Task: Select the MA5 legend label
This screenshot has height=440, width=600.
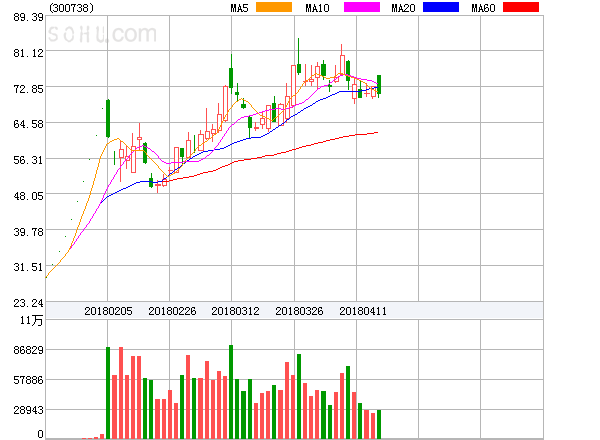Action: pos(239,8)
